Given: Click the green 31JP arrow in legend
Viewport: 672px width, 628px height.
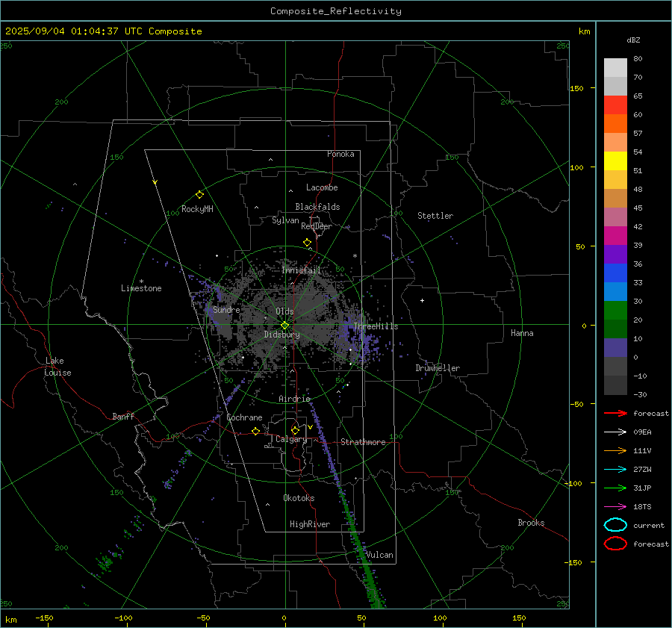Looking at the screenshot, I should click(x=615, y=488).
